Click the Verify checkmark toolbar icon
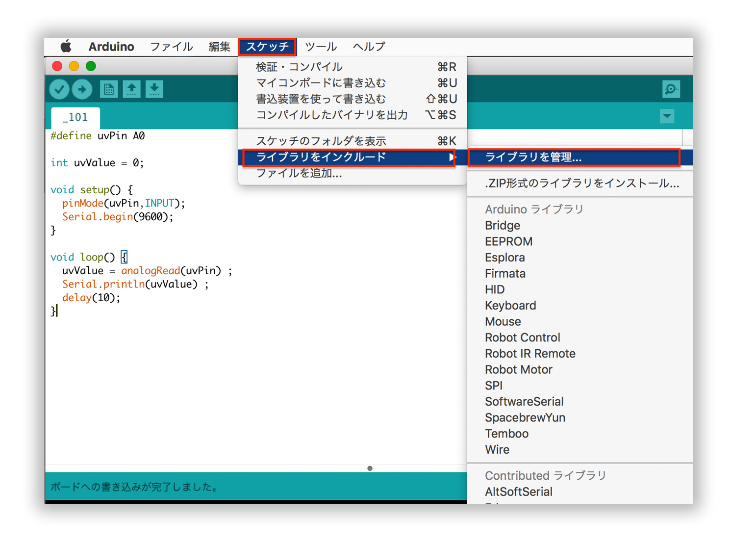The width and height of the screenshot is (756, 543). point(59,89)
